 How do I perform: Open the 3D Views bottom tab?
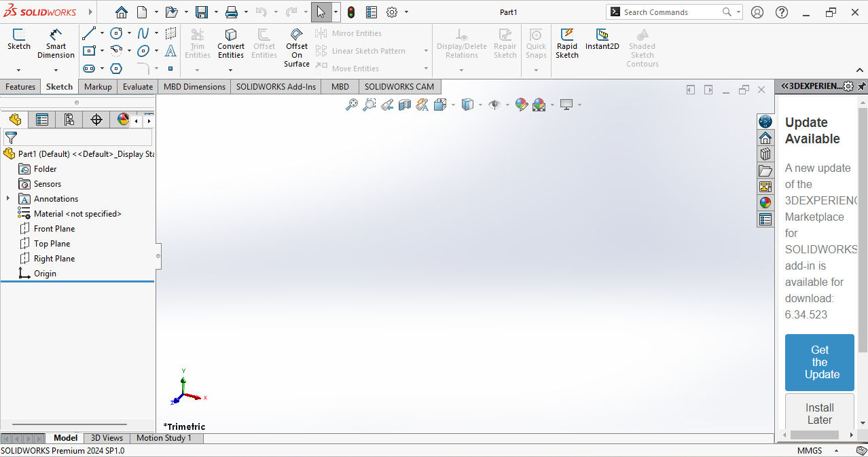(x=107, y=438)
